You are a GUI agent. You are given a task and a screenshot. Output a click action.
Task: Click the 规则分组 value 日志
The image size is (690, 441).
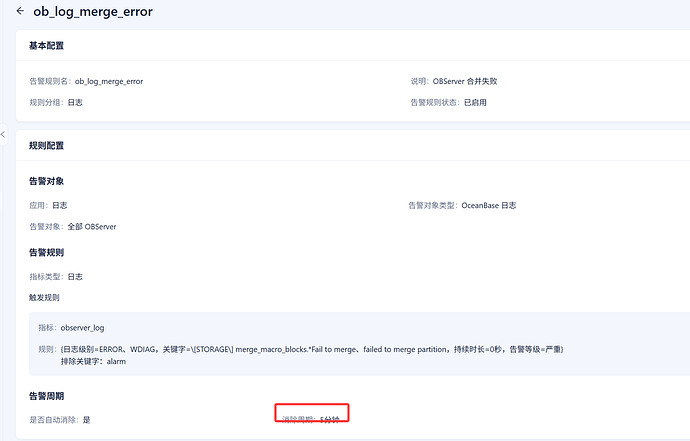click(x=75, y=102)
